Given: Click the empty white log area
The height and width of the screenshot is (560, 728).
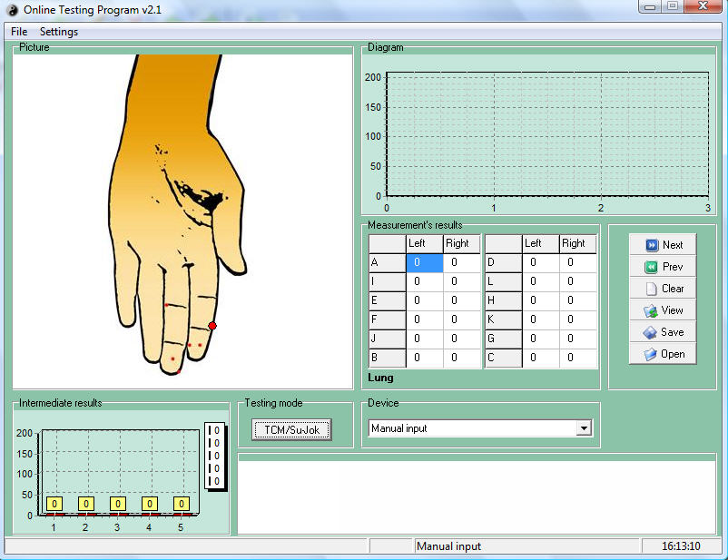Looking at the screenshot, I should (477, 496).
